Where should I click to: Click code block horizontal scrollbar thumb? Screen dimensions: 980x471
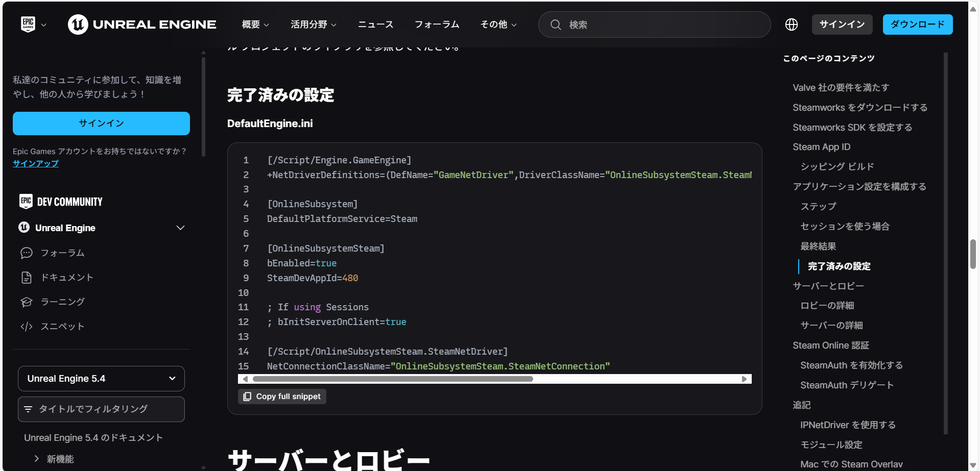[x=393, y=379]
